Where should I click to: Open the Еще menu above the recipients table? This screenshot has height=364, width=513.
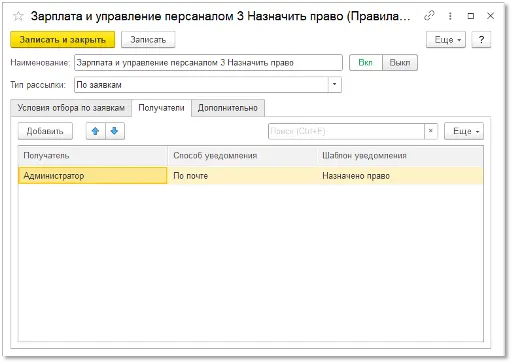[464, 131]
